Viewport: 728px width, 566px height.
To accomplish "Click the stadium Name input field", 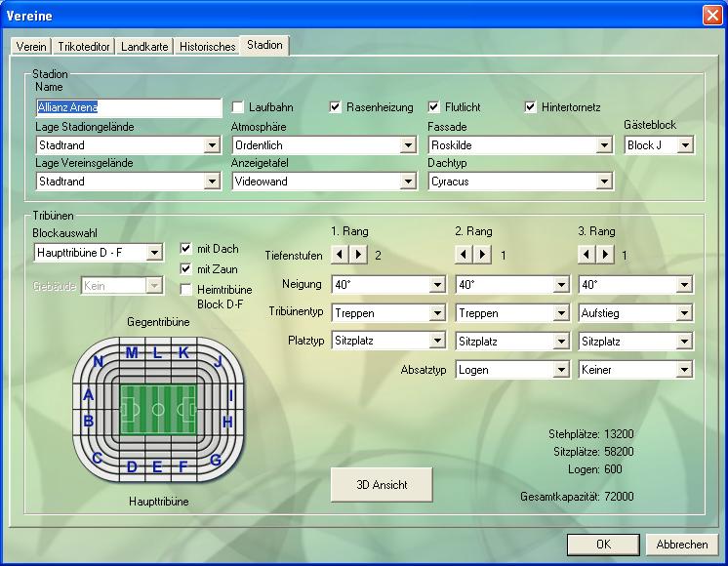I will 129,107.
